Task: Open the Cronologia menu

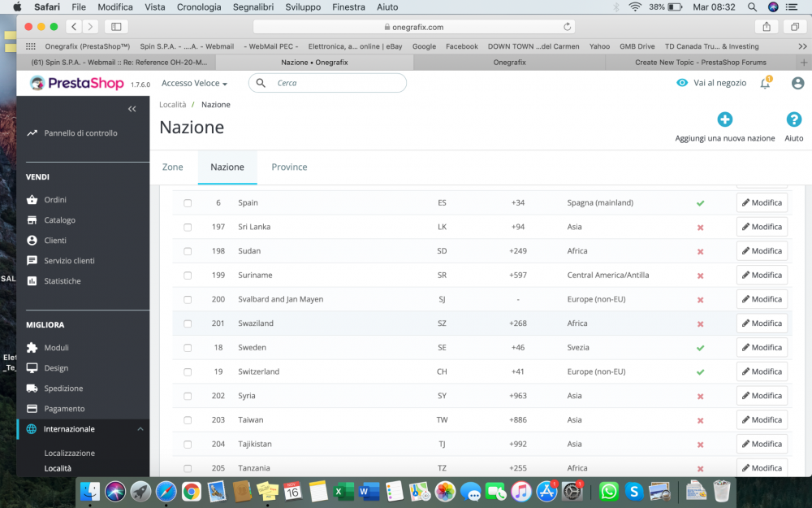Action: (x=199, y=7)
